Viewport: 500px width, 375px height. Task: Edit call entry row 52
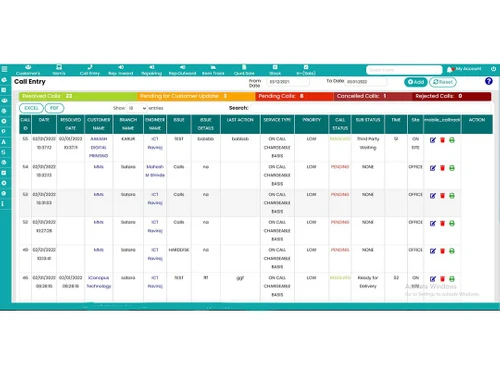433,223
